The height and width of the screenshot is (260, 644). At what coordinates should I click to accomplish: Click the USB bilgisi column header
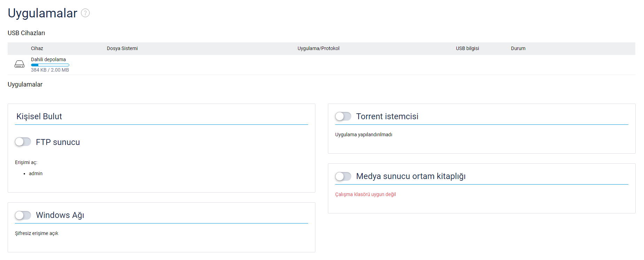click(x=467, y=48)
